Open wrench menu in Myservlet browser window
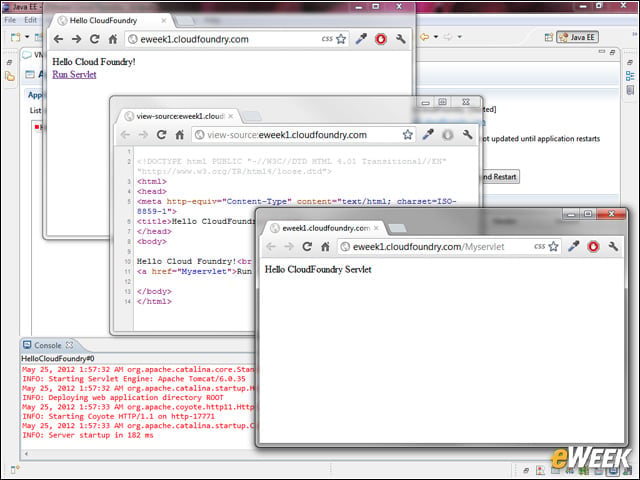The image size is (640, 480). [613, 246]
